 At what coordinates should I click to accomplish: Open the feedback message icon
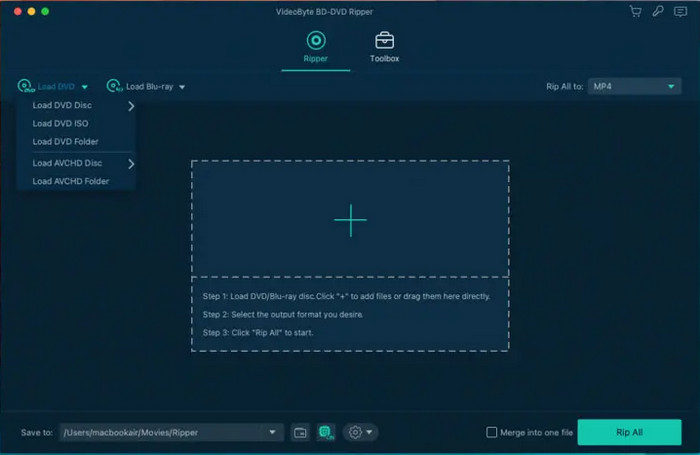[680, 12]
